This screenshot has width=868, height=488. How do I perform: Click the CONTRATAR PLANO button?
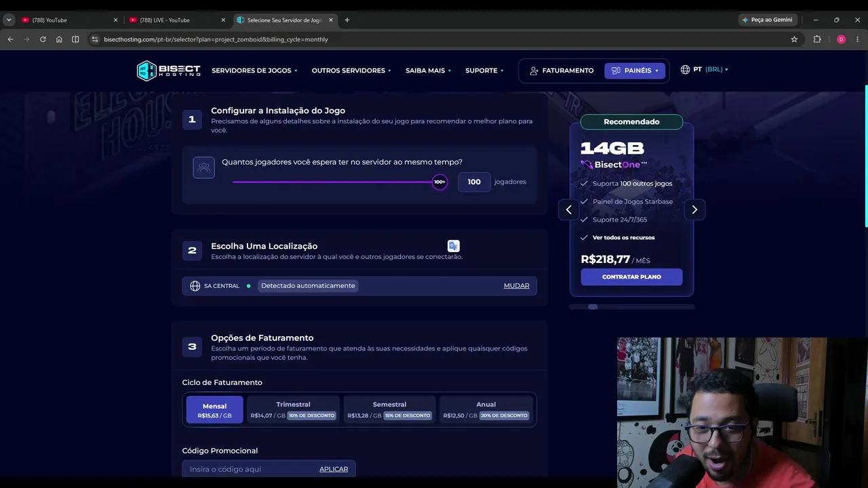[631, 277]
